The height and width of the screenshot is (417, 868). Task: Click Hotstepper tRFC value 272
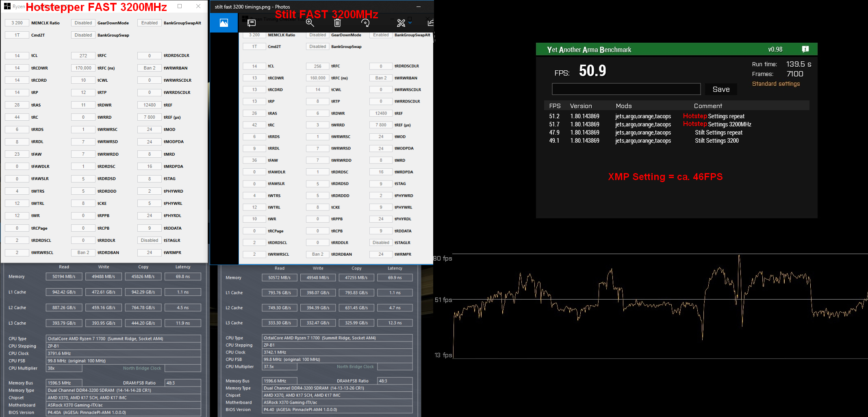(x=83, y=56)
